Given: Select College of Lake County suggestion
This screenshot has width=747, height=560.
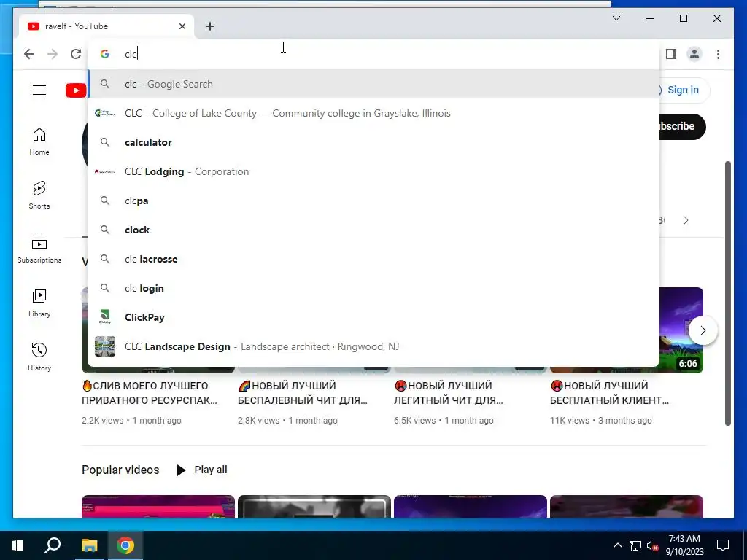Looking at the screenshot, I should 374,113.
